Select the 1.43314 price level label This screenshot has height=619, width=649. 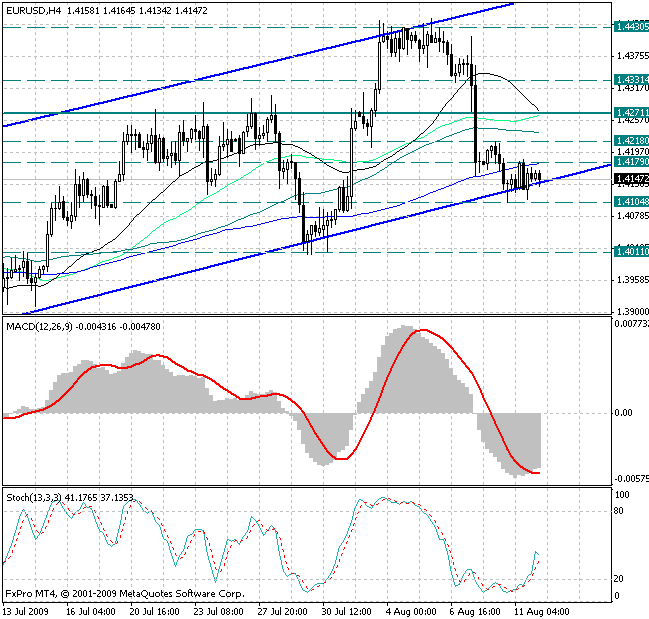631,79
